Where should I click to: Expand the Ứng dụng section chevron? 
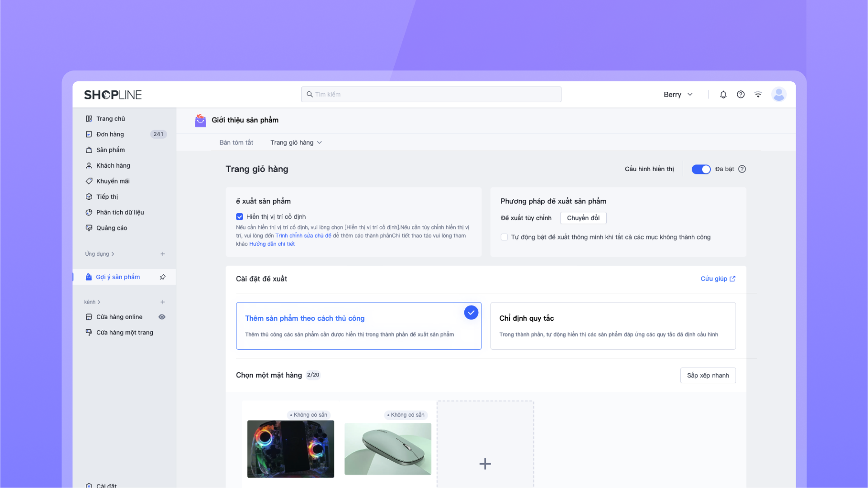[113, 254]
